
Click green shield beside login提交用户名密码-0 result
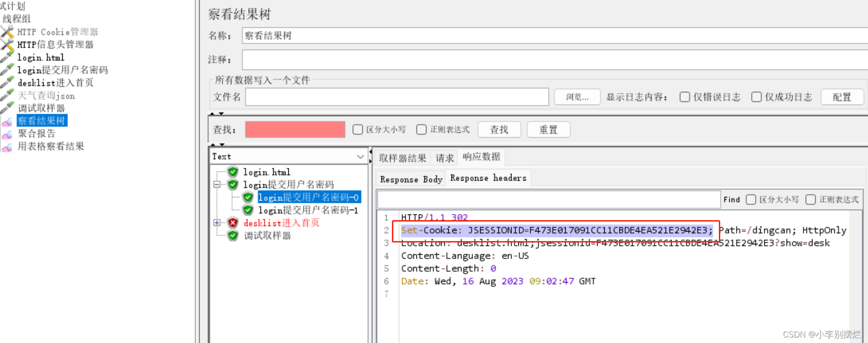pyautogui.click(x=248, y=197)
